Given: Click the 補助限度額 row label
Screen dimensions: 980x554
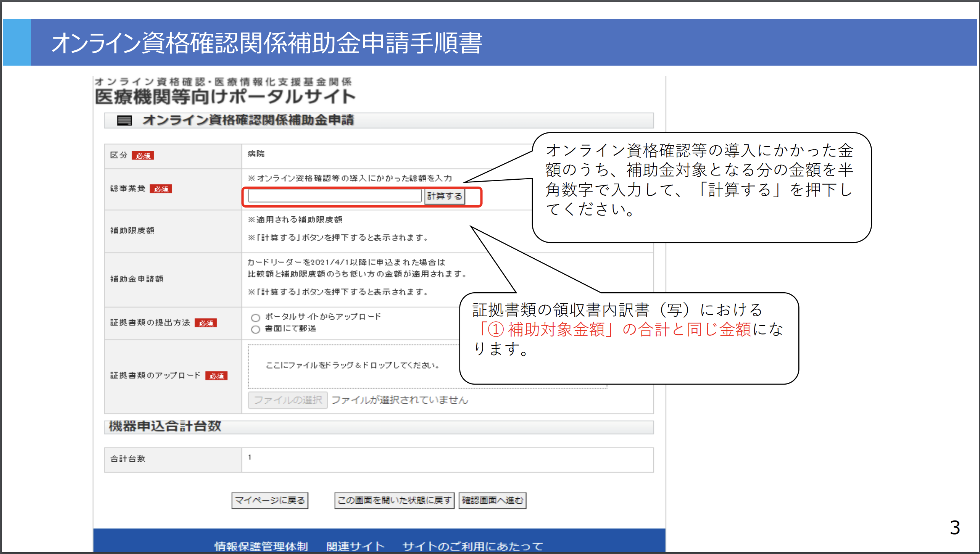Looking at the screenshot, I should point(132,230).
